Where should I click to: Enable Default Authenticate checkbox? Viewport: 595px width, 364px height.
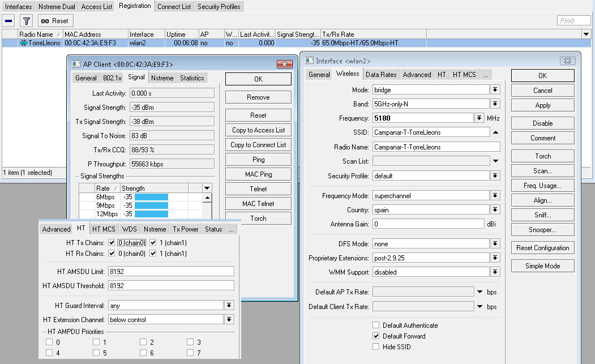click(x=376, y=326)
